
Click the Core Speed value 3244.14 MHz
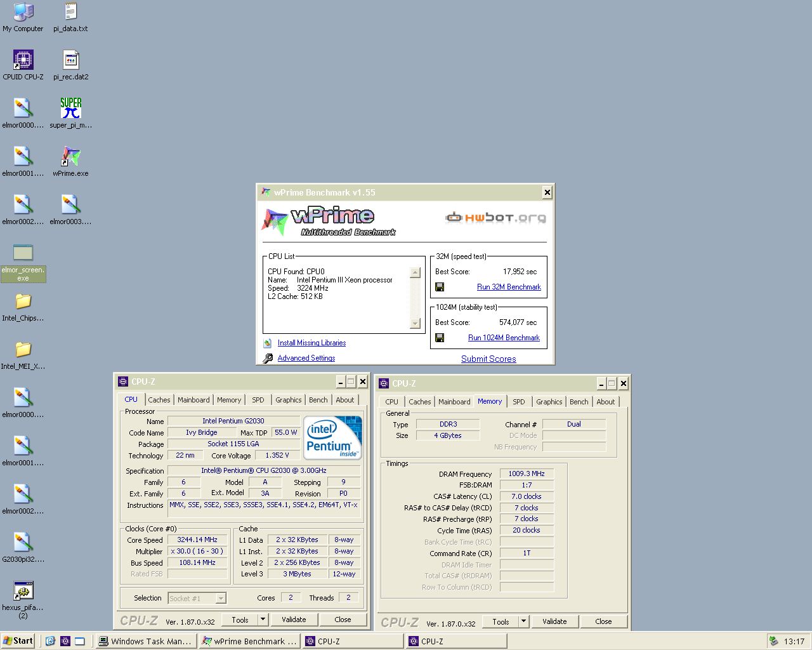click(197, 540)
